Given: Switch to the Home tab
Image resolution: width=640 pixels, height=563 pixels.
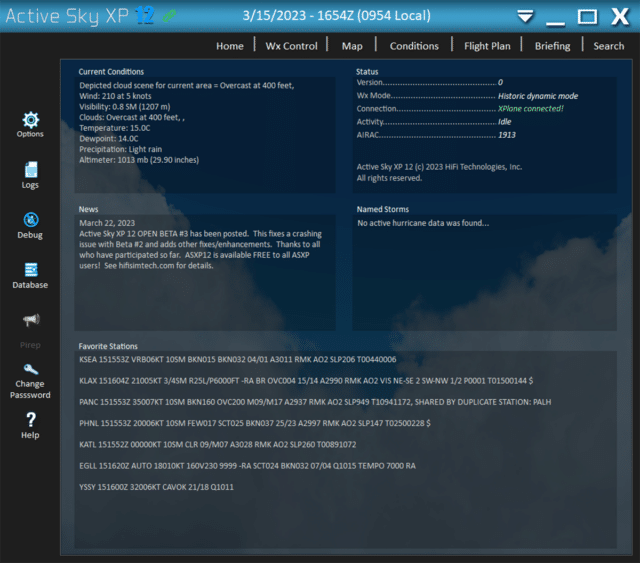Looking at the screenshot, I should point(230,46).
